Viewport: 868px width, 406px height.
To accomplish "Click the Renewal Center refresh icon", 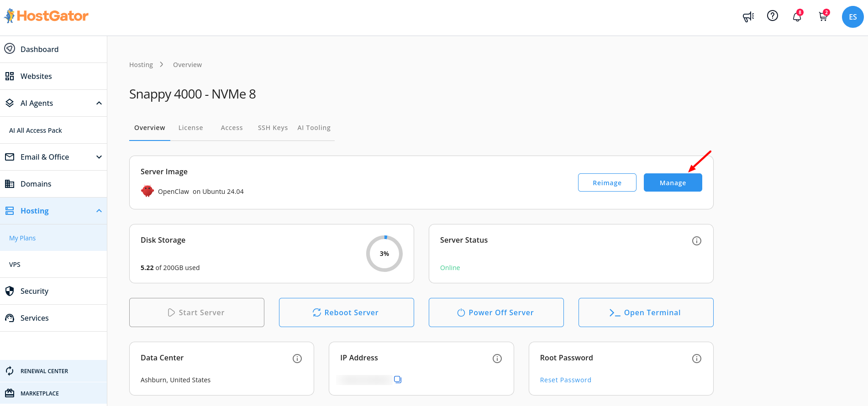I will pyautogui.click(x=10, y=371).
